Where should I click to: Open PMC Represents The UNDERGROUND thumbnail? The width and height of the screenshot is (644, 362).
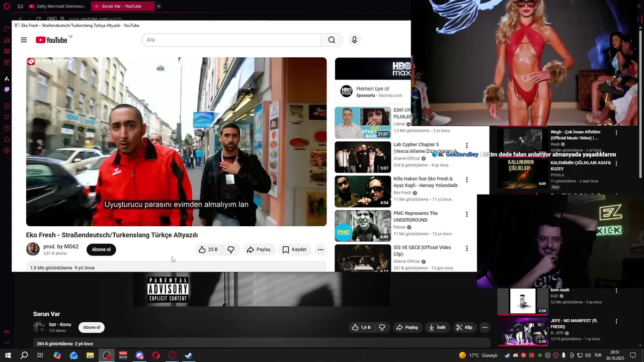point(363,226)
